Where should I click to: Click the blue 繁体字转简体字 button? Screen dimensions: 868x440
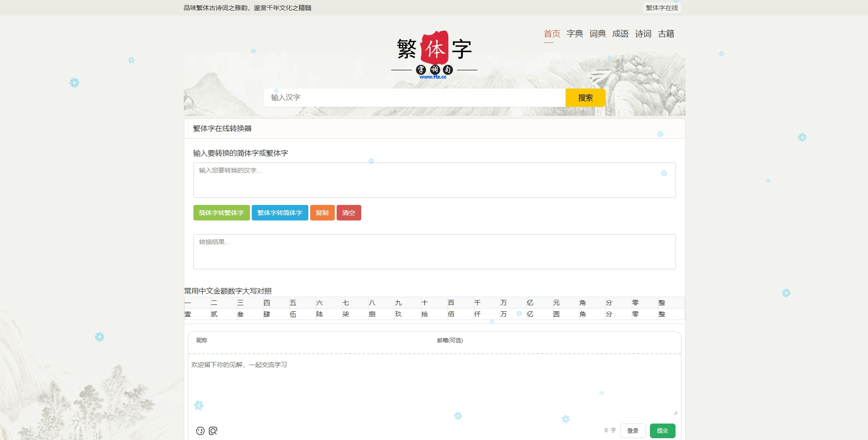(x=280, y=213)
